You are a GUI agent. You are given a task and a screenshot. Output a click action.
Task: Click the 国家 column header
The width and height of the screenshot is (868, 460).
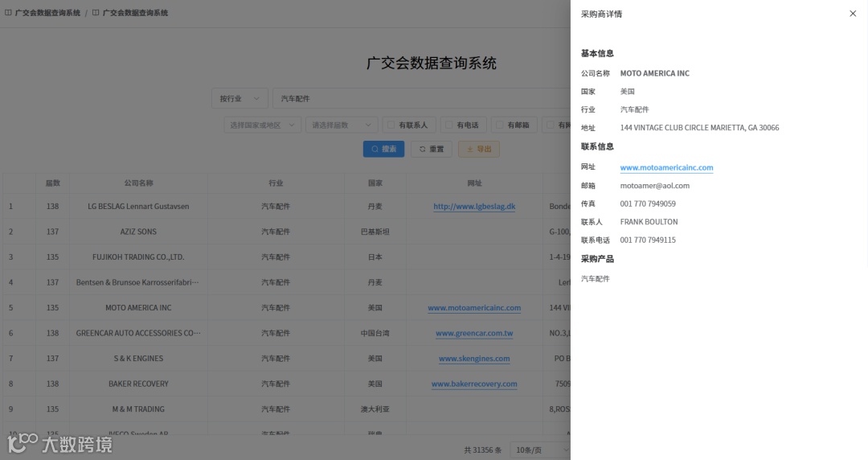375,183
